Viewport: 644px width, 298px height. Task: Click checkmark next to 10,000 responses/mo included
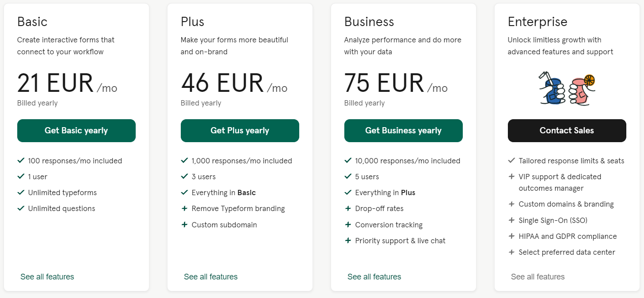[348, 161]
